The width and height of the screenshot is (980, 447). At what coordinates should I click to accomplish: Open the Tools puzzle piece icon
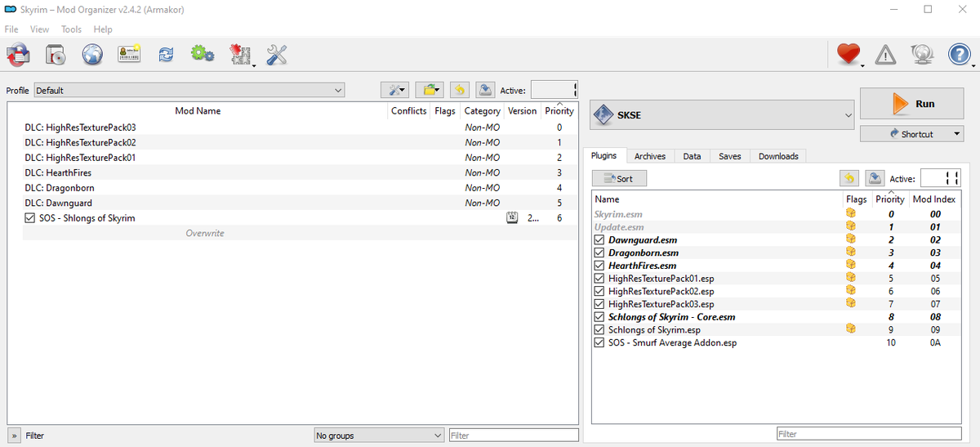pyautogui.click(x=240, y=55)
